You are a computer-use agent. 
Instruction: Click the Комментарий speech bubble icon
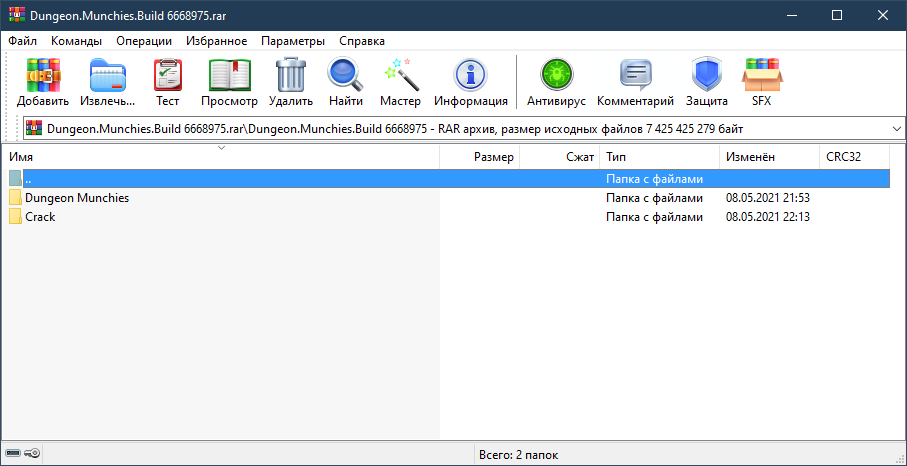click(636, 75)
